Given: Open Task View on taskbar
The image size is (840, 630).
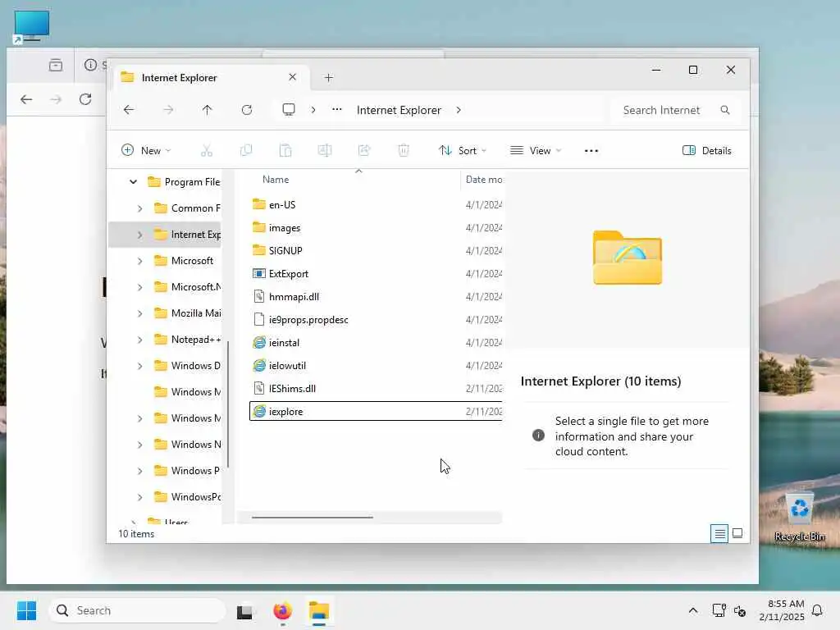Looking at the screenshot, I should click(245, 610).
